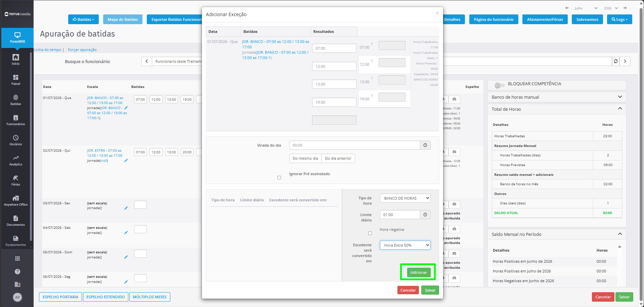644x307 pixels.
Task: Click the Virada do dia time field
Action: (x=354, y=145)
